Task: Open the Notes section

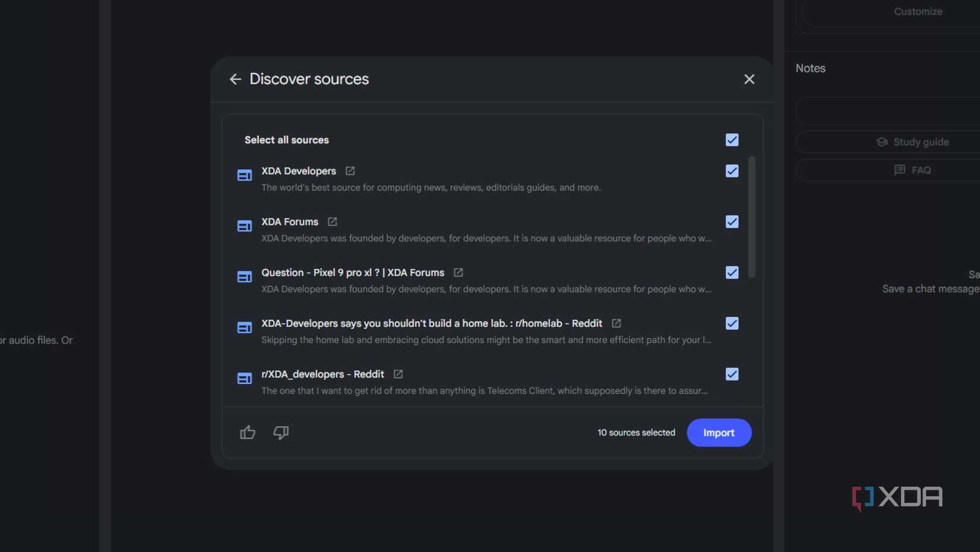Action: [810, 68]
